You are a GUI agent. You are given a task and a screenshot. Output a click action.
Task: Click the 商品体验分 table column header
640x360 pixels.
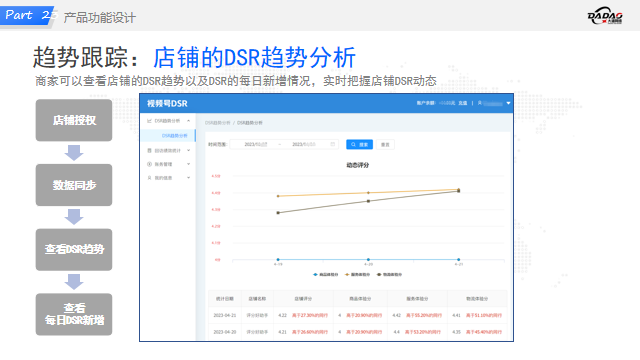point(360,299)
